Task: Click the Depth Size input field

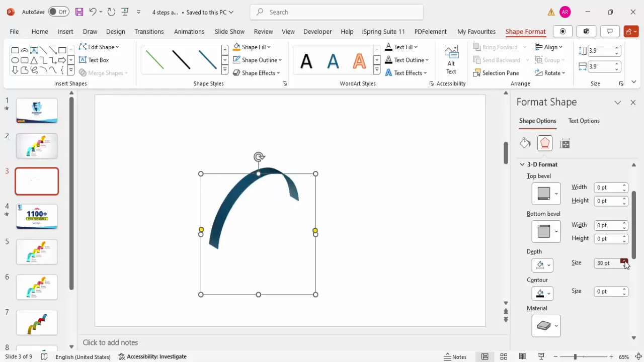Action: (x=607, y=263)
